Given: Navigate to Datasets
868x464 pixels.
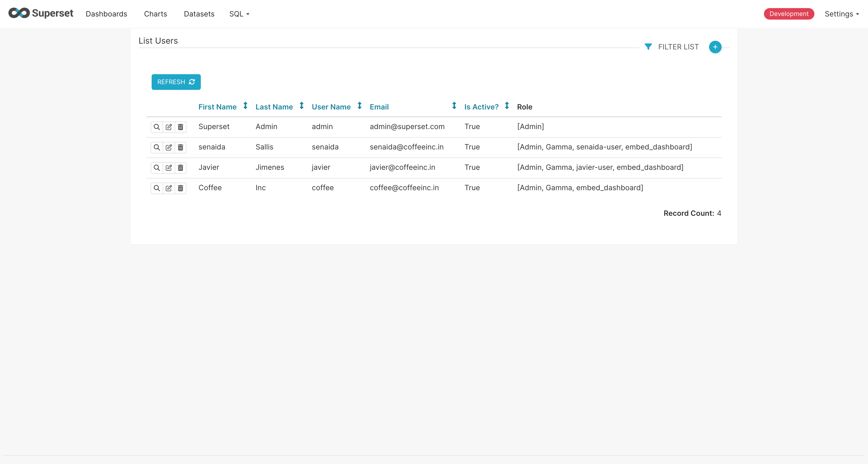Looking at the screenshot, I should (199, 14).
